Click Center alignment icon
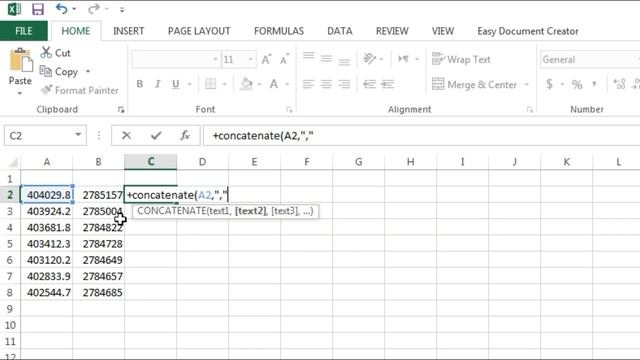This screenshot has height=360, width=640. [x=326, y=84]
